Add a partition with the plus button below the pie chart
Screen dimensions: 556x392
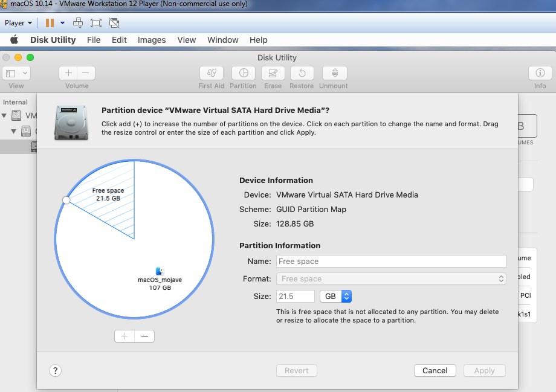pyautogui.click(x=124, y=336)
